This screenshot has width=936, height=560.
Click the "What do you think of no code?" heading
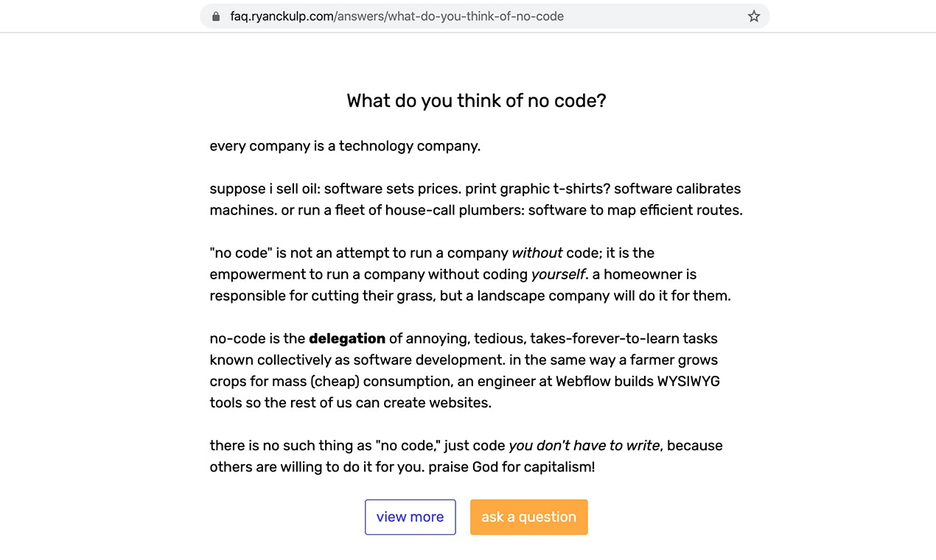pos(476,101)
